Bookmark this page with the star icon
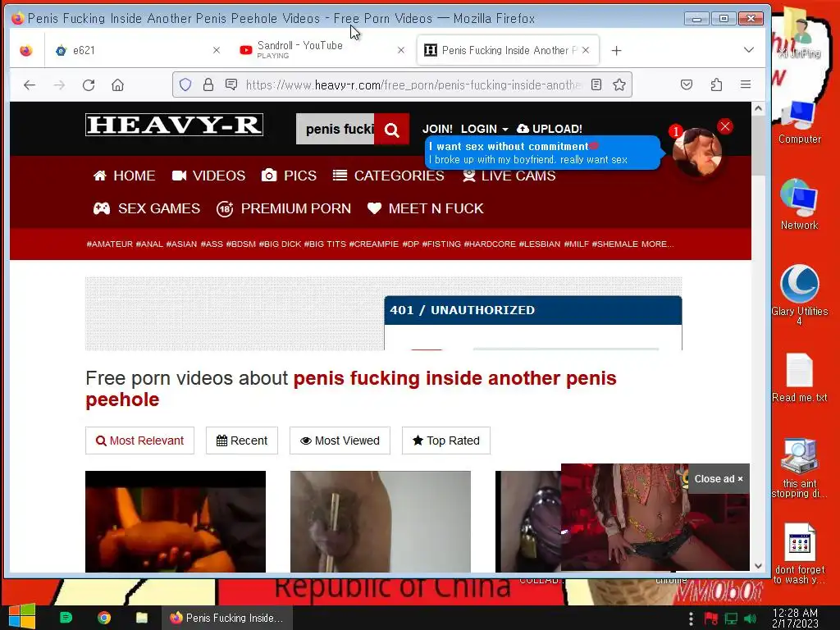Screen dimensions: 840x630 click(x=619, y=84)
